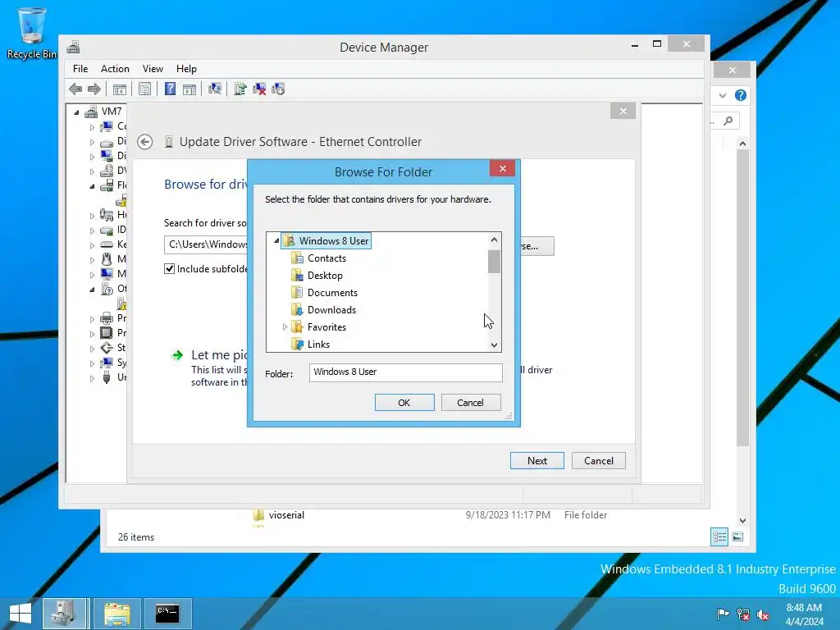Click the search magnifier in File Explorer
The height and width of the screenshot is (630, 840).
(x=728, y=121)
